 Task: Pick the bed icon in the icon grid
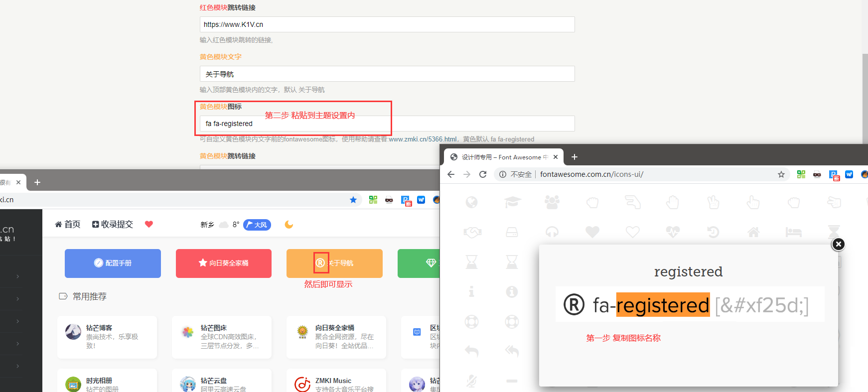click(793, 232)
